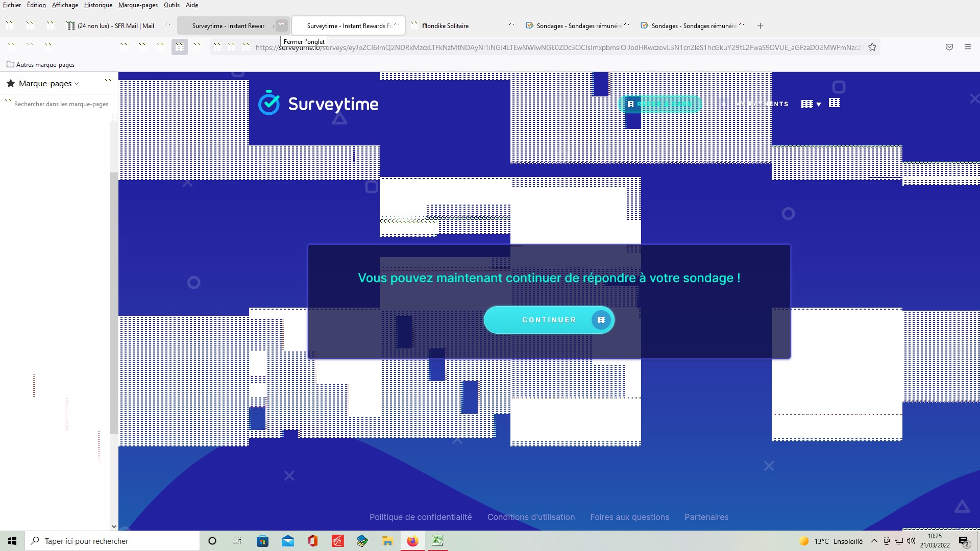
Task: Open the Outils menu
Action: pos(171,5)
